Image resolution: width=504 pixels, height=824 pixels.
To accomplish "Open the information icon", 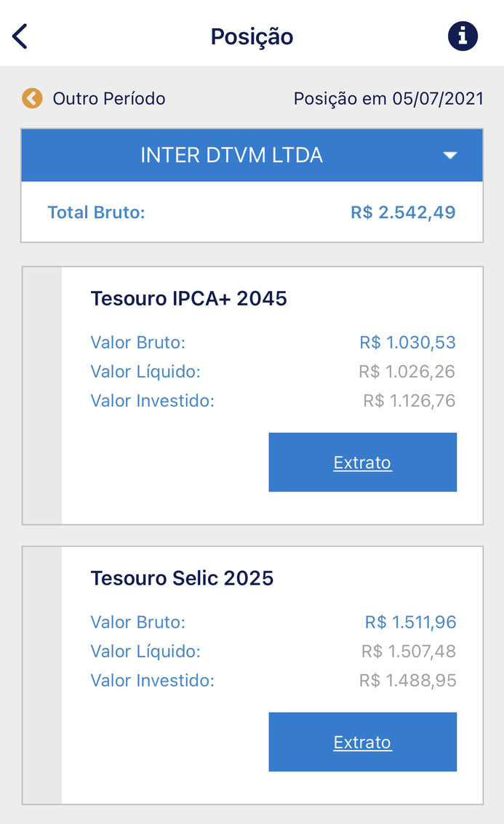I will pos(463,36).
